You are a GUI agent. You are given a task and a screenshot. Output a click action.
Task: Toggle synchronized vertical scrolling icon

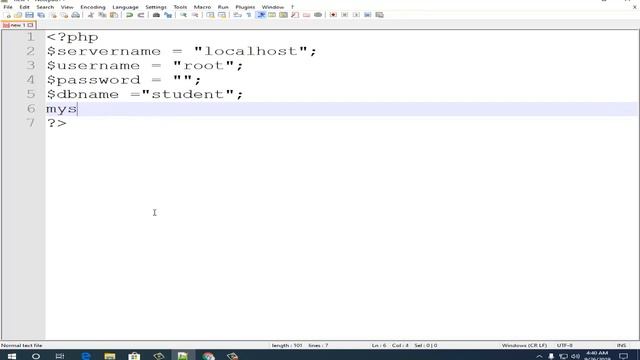(x=210, y=15)
